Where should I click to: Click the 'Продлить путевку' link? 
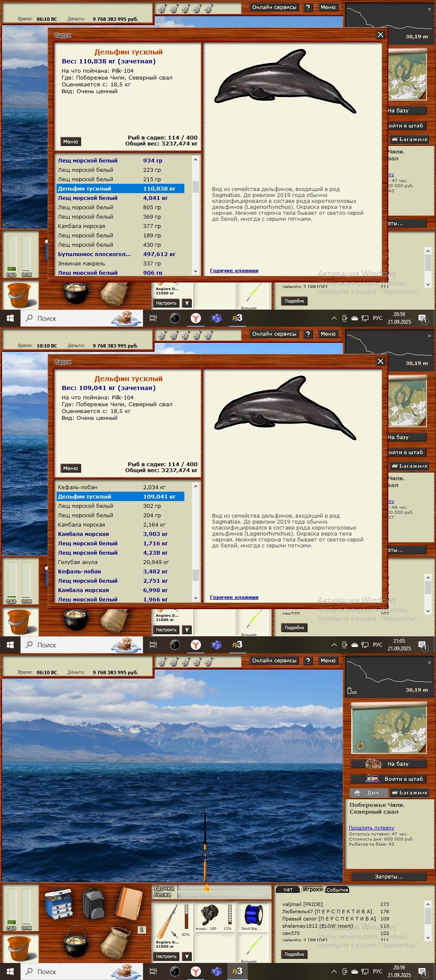point(371,828)
